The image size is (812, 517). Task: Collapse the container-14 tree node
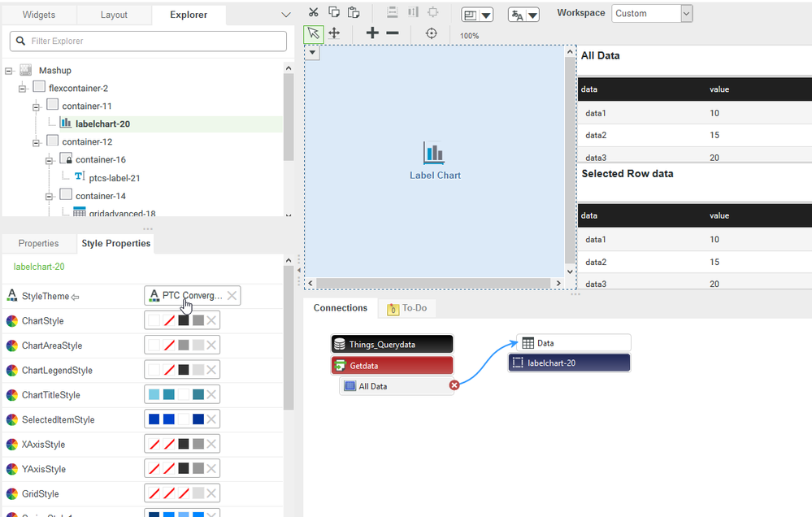click(50, 197)
